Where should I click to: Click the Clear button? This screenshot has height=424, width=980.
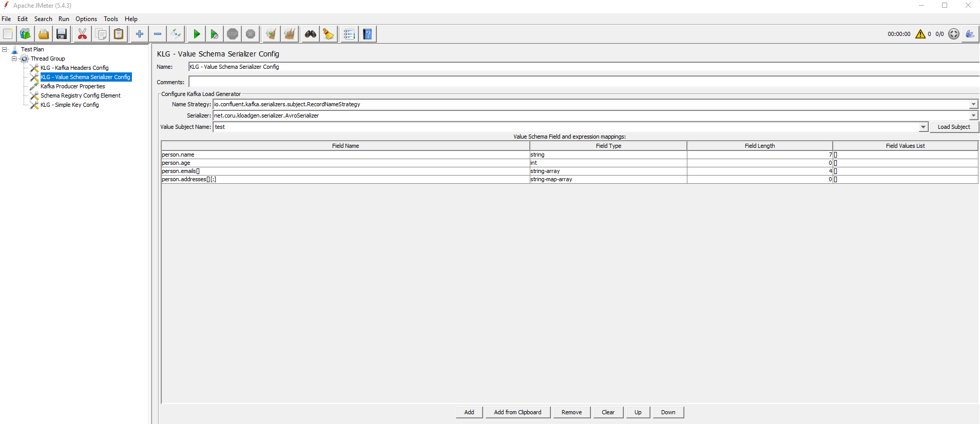[x=608, y=412]
